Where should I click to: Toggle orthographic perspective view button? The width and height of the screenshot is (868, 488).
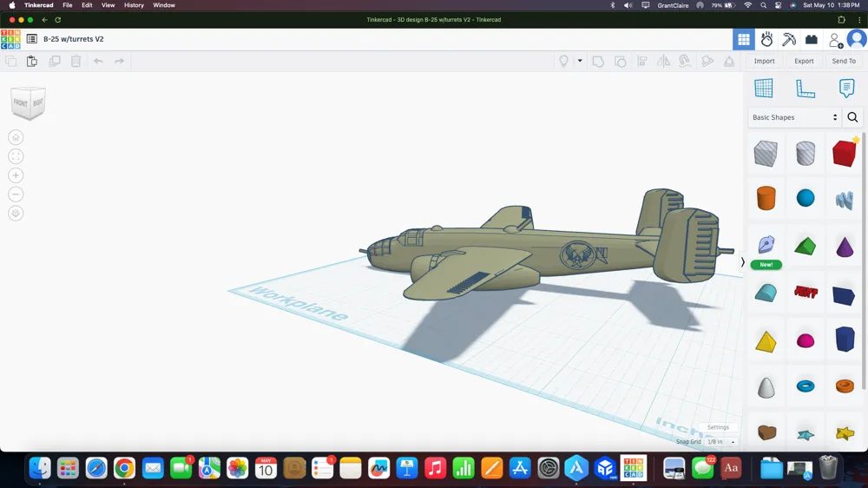point(16,214)
